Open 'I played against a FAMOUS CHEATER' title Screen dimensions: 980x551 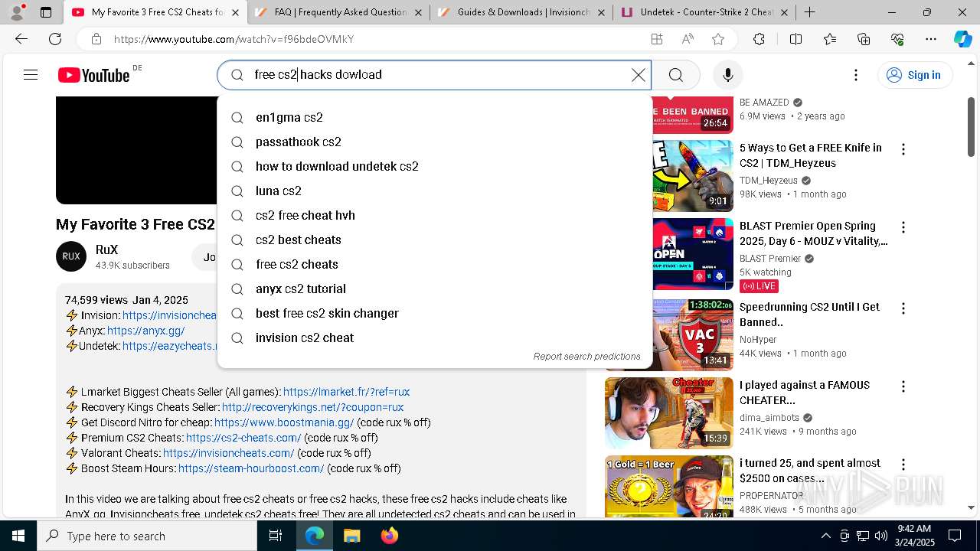point(805,393)
